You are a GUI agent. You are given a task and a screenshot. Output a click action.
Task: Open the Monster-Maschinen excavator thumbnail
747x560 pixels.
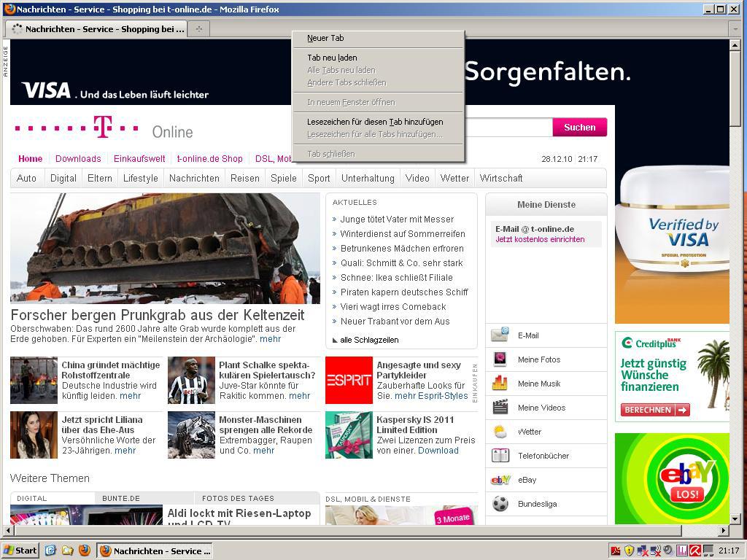point(192,435)
